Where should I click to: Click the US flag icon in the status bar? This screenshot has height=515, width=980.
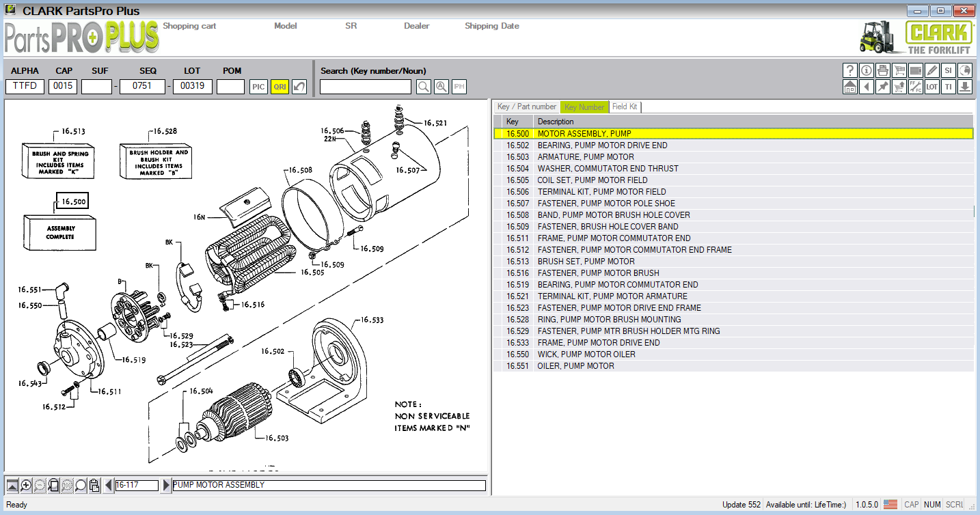coord(890,505)
